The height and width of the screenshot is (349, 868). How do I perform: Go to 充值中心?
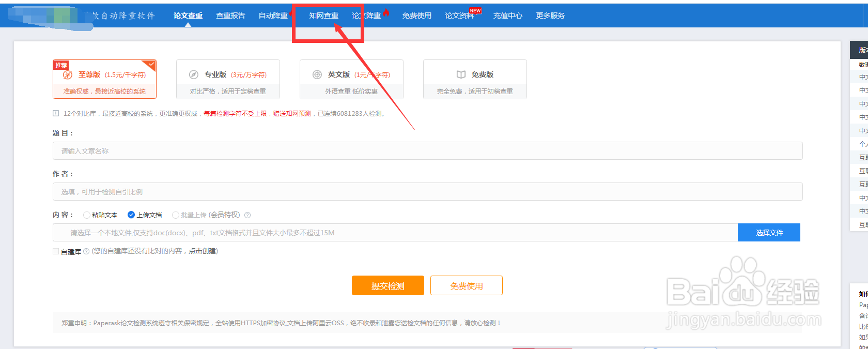(x=508, y=16)
